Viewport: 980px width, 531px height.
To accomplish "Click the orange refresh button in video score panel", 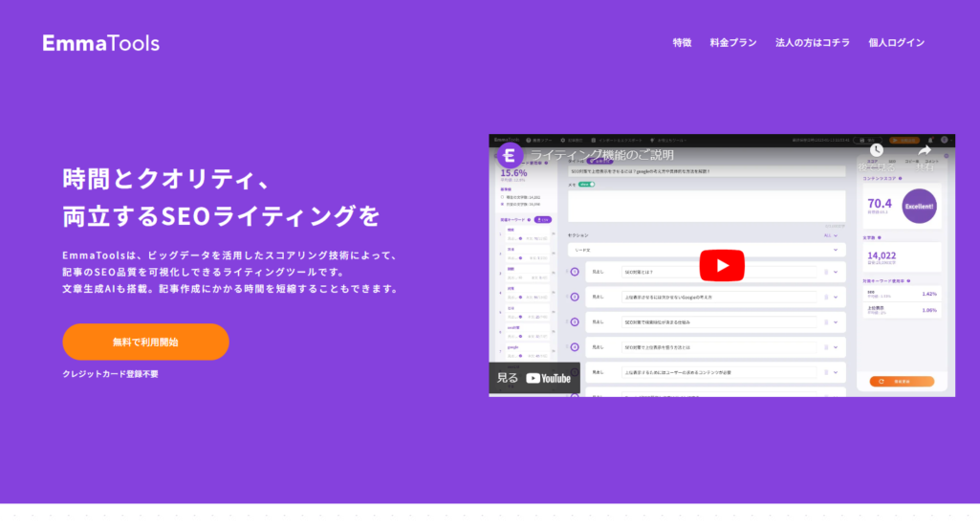I will [x=902, y=381].
